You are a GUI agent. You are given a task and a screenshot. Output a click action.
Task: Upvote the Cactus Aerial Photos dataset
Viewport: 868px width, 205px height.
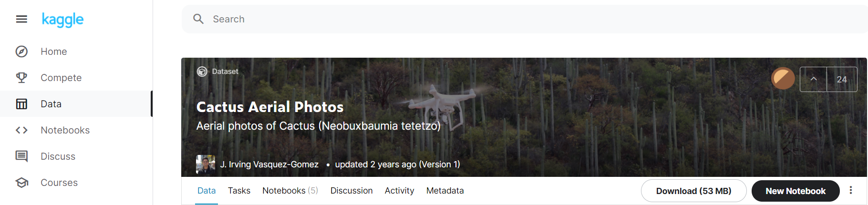tap(814, 79)
